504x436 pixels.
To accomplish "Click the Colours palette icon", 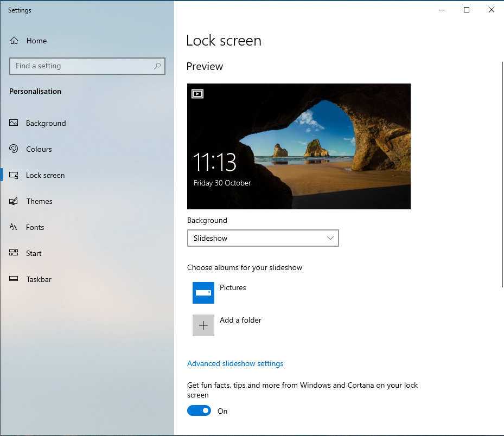I will coord(14,149).
